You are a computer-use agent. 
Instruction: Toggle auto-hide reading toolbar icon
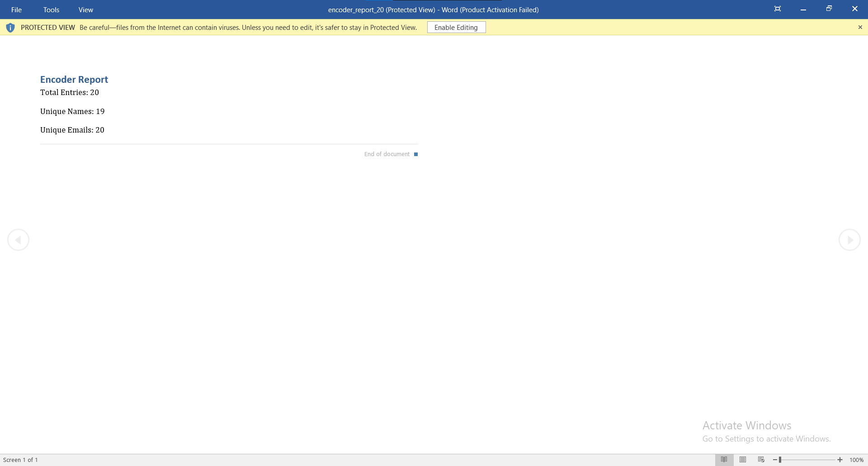(778, 9)
